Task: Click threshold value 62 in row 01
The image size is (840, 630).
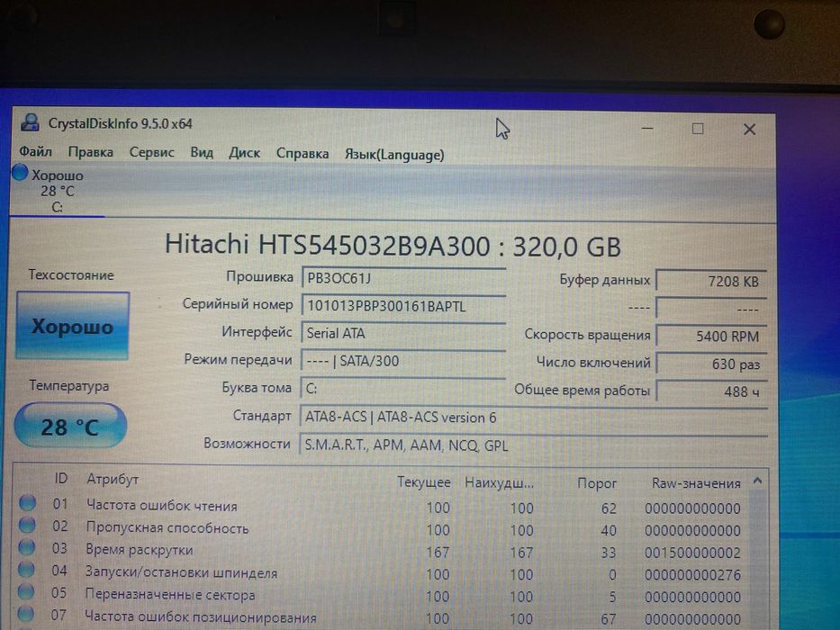Action: point(609,508)
